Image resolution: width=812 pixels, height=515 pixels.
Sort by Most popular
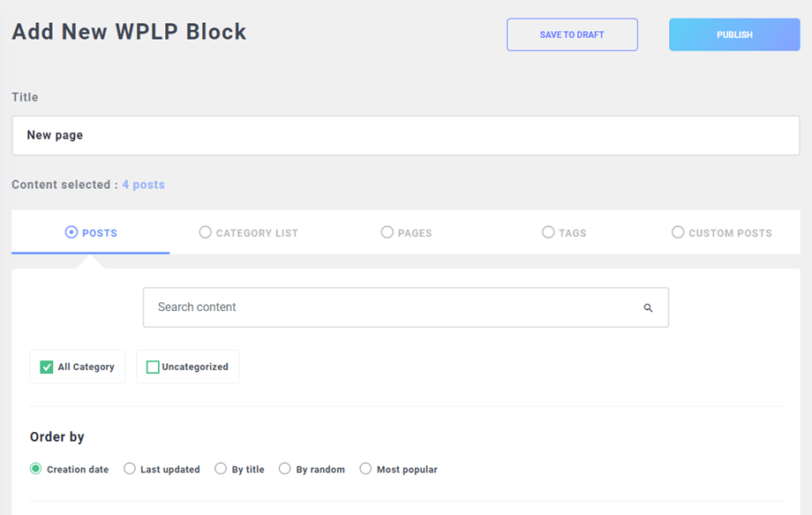(365, 469)
